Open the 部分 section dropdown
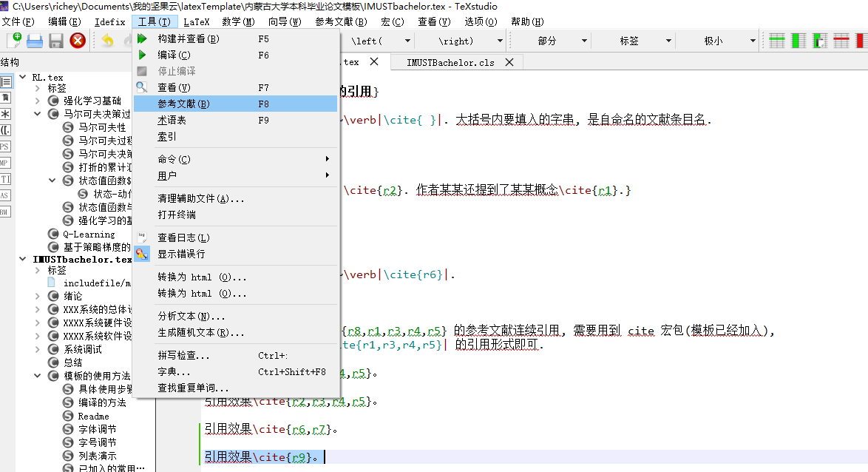868x472 pixels. [584, 41]
